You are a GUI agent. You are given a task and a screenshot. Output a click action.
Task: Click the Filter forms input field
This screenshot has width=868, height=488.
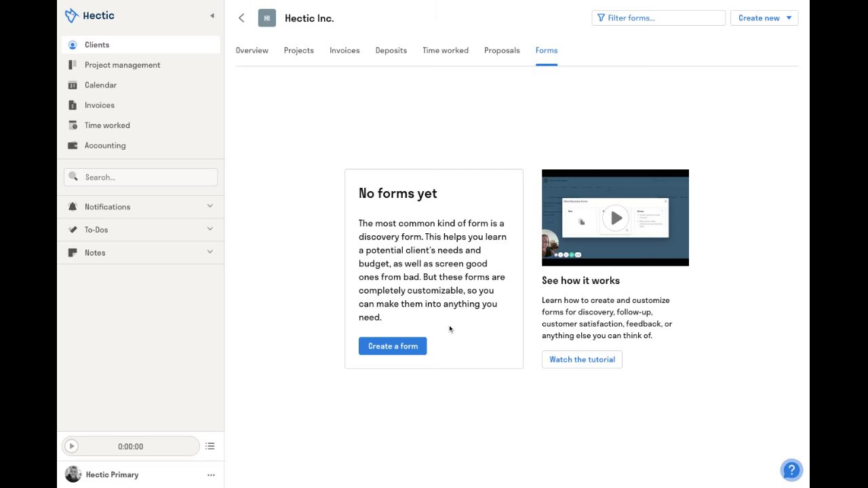[658, 18]
